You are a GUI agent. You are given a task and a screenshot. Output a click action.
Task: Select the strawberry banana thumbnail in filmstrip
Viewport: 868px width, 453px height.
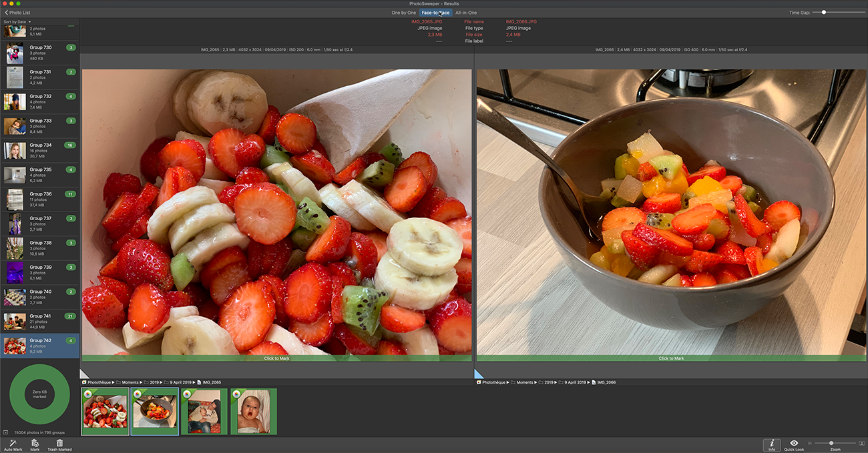click(x=105, y=412)
